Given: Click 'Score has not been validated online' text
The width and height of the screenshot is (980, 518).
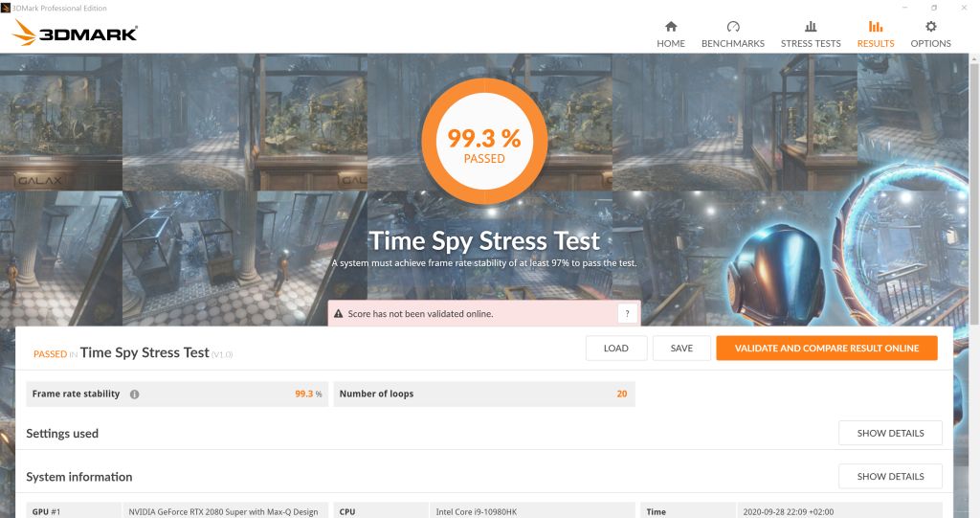Looking at the screenshot, I should click(x=421, y=314).
